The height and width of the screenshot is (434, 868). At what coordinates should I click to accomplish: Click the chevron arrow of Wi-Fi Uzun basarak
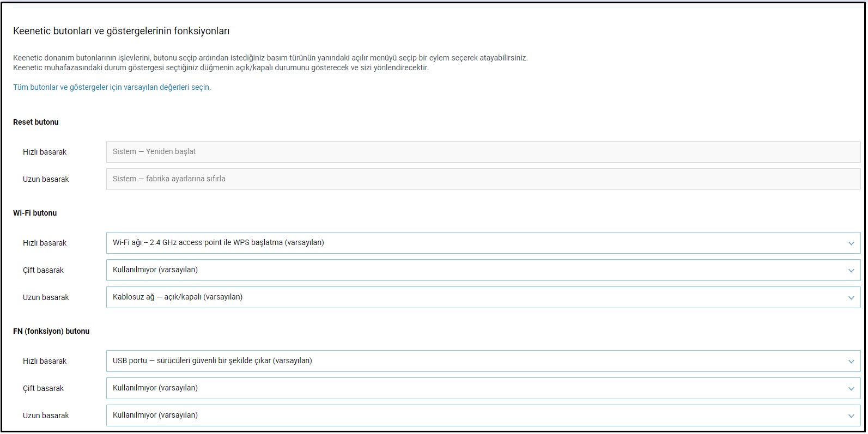[x=851, y=297]
